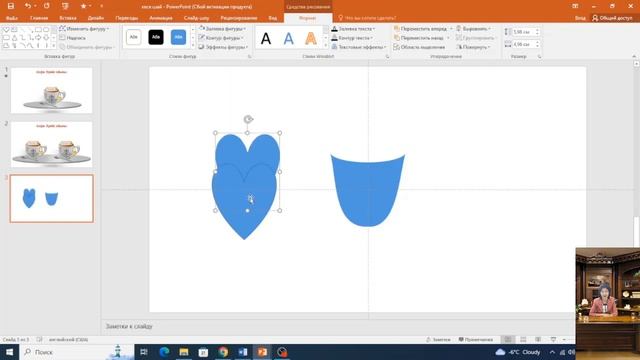This screenshot has width=640, height=360.
Task: Click the Общий доступ share button
Action: [612, 18]
